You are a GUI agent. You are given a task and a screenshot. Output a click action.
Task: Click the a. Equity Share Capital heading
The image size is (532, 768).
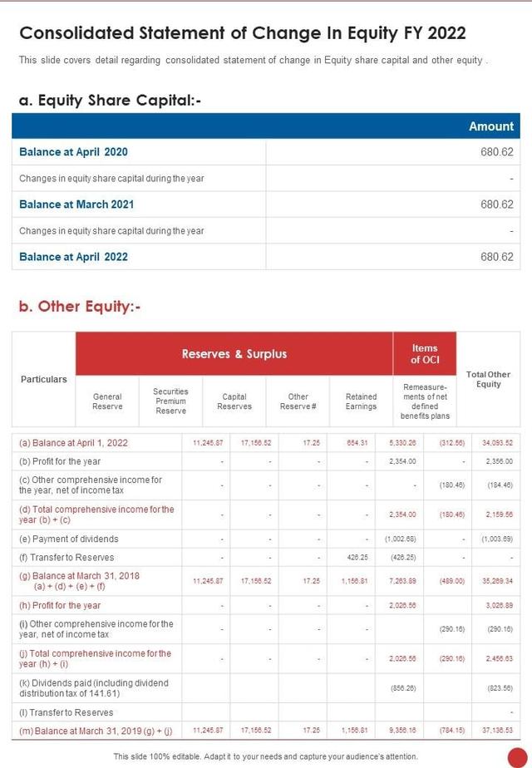110,101
